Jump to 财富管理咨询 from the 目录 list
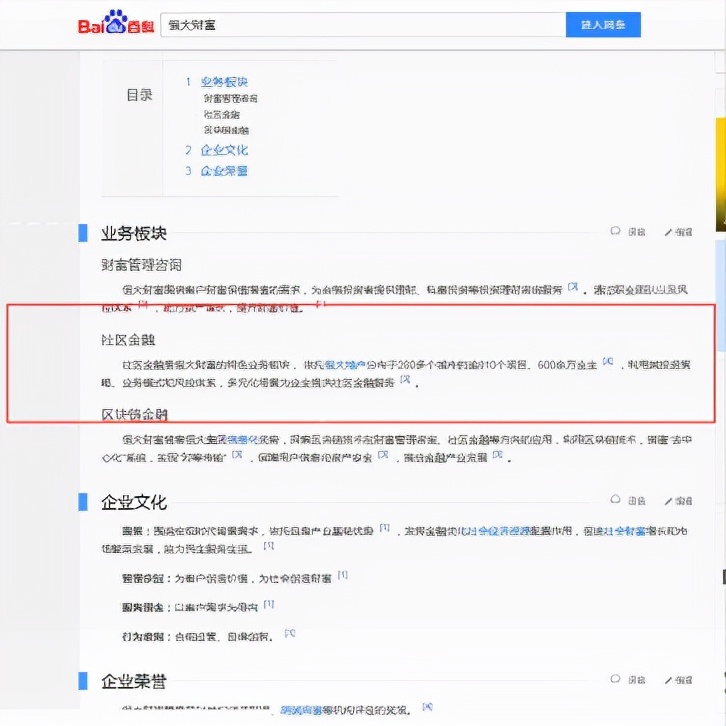Screen dimensions: 726x726 [x=231, y=99]
